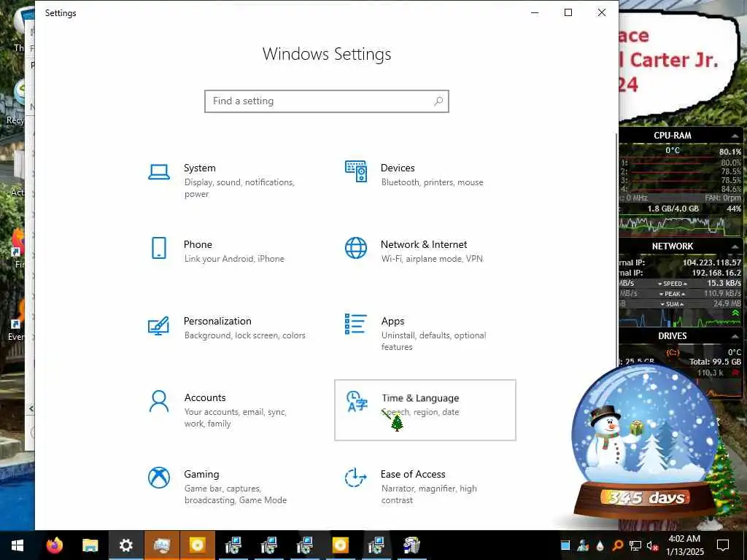Collapse the NETWORK widget section
The width and height of the screenshot is (747, 560).
coord(735,246)
